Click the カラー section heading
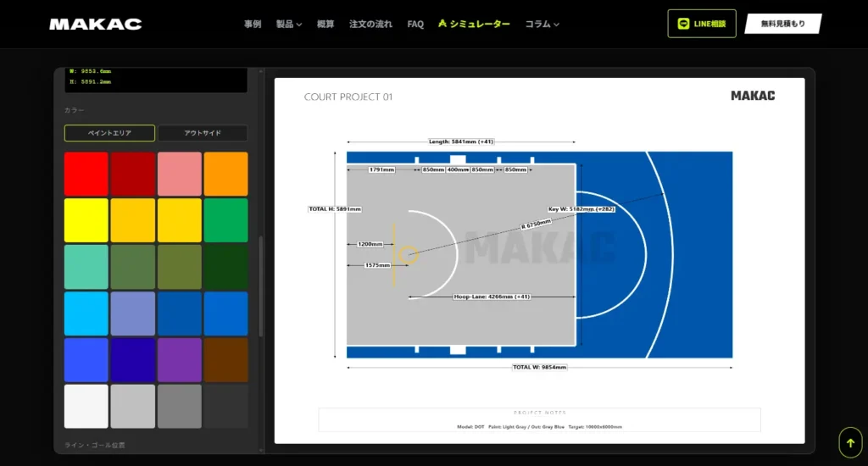Viewport: 868px width, 466px height. [75, 110]
